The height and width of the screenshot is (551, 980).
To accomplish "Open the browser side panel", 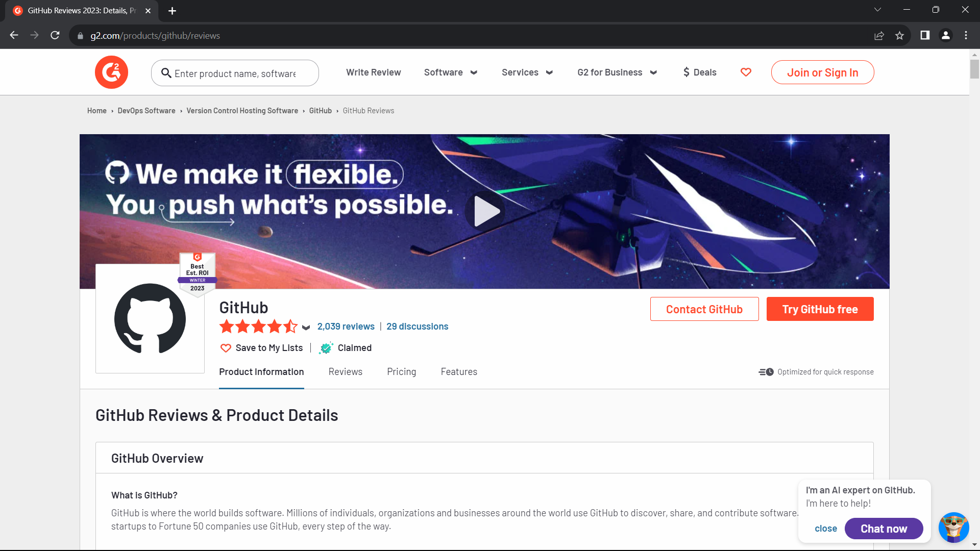I will point(925,35).
